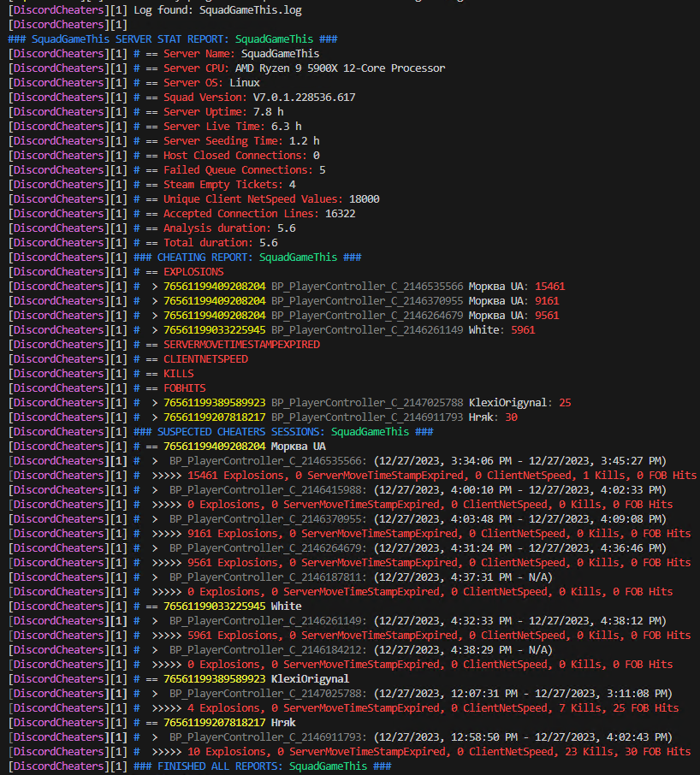Select the session header for Морква UA
700x775 pixels.
[245, 447]
